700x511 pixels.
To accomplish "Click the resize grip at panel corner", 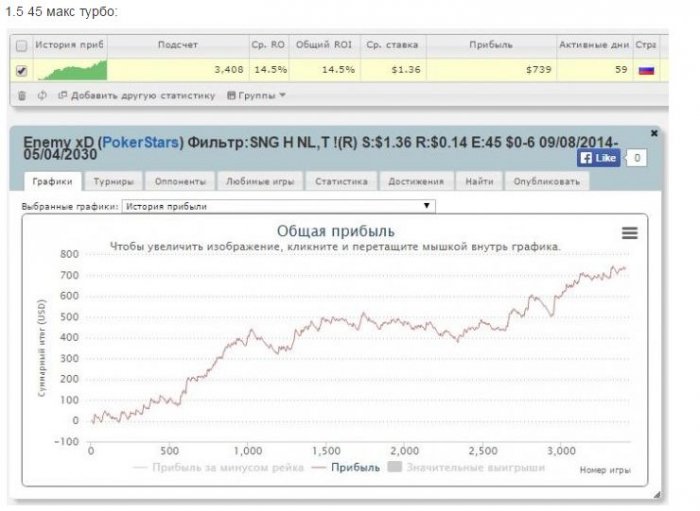I will (x=657, y=494).
